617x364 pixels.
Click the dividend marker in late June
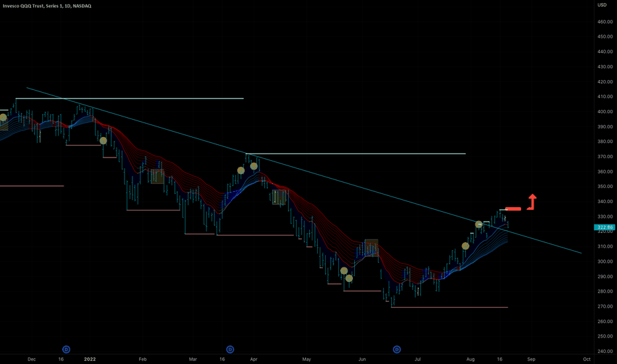(397, 349)
